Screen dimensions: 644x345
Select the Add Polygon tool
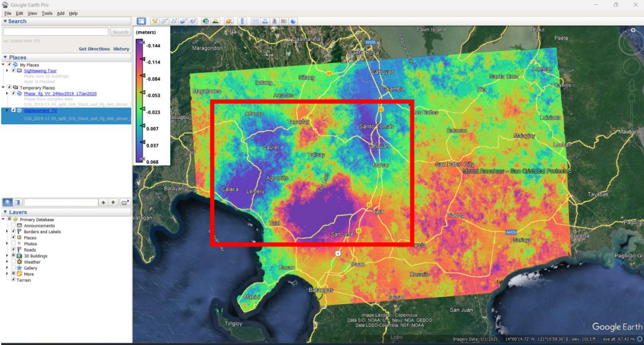[164, 21]
